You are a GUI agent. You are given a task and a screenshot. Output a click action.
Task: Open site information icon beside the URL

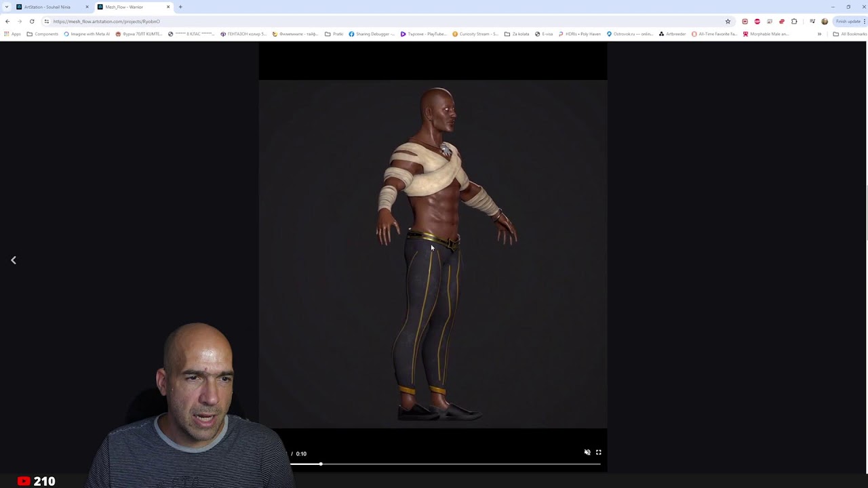47,21
